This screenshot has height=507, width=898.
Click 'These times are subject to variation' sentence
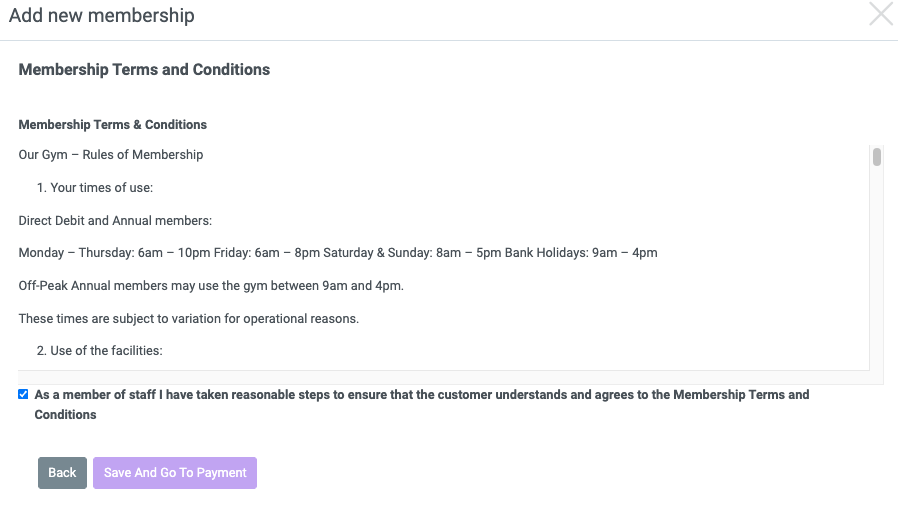point(189,319)
